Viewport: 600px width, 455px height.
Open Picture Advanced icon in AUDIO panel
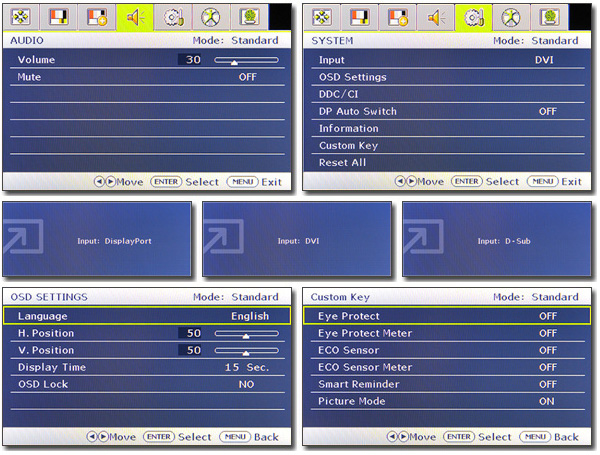(x=97, y=17)
